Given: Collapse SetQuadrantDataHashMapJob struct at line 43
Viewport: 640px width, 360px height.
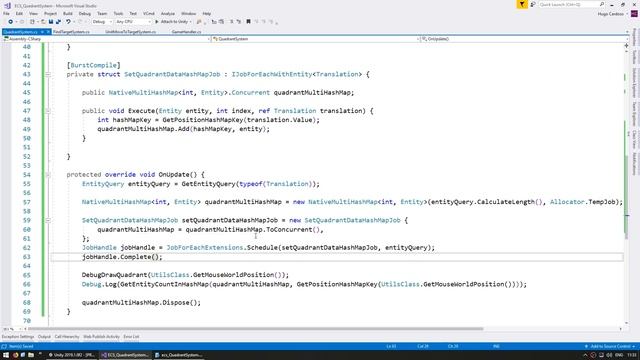Looking at the screenshot, I should pyautogui.click(x=48, y=75).
